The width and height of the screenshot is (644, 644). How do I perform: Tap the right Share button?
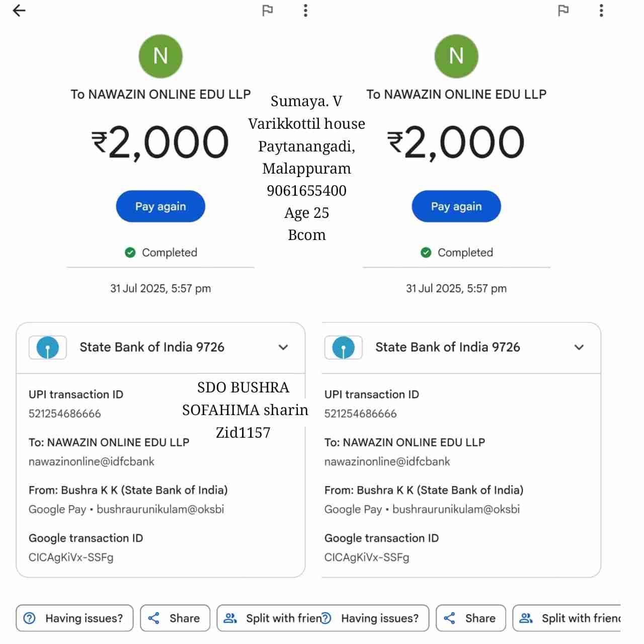click(x=471, y=618)
